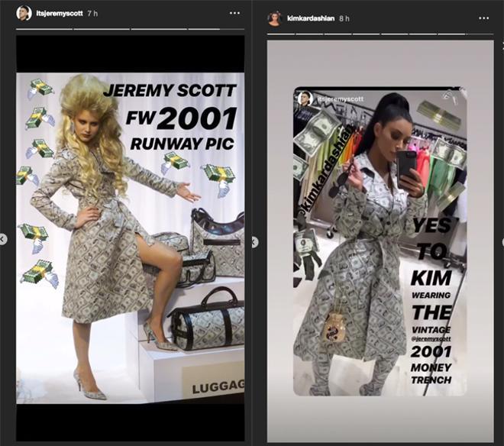The width and height of the screenshot is (504, 446).
Task: Click the 'YES TO KIM' text in reshared story
Action: [x=431, y=252]
